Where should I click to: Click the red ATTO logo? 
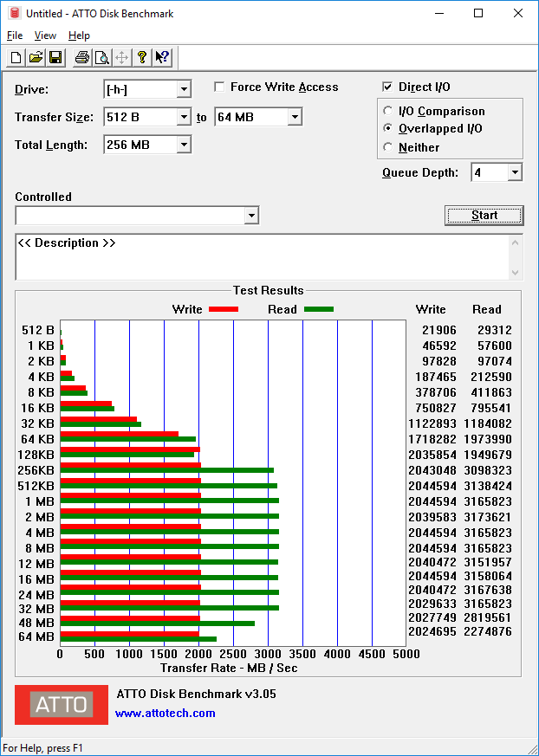tap(62, 704)
